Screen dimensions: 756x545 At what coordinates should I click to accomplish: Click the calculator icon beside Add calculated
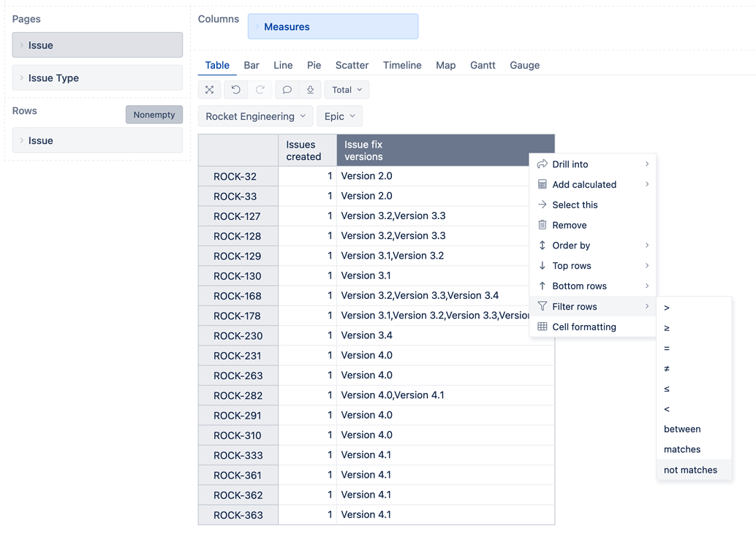[x=542, y=184]
